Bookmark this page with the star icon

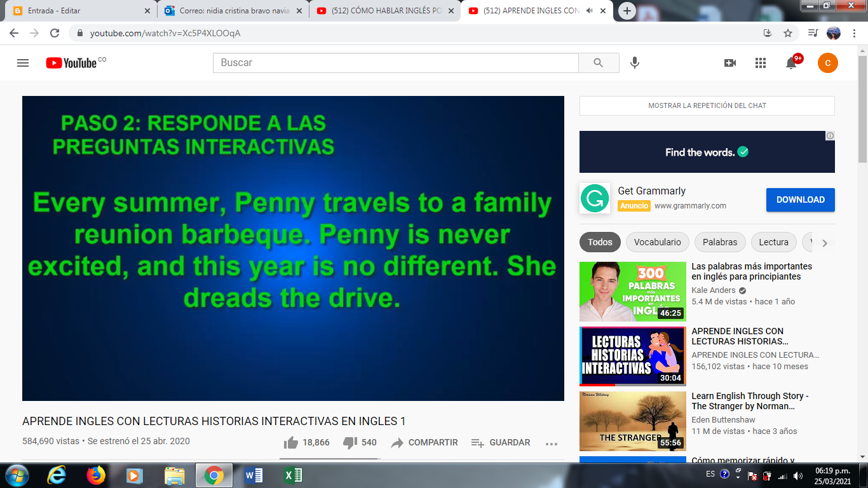point(788,33)
